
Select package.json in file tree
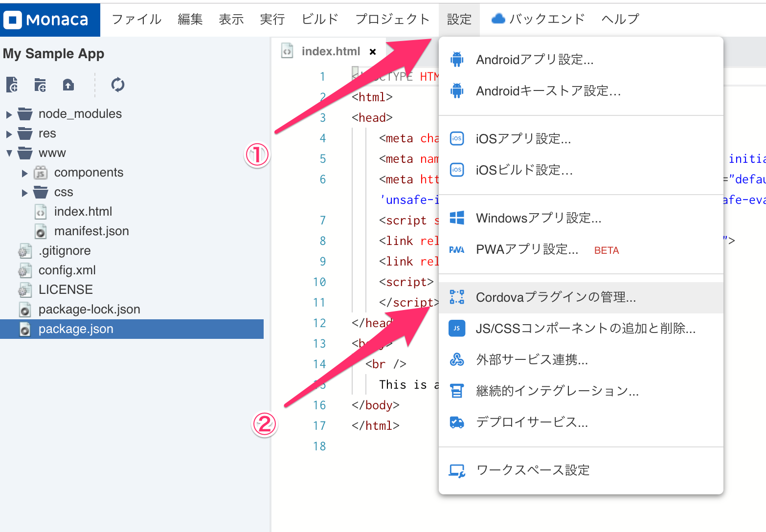click(x=132, y=329)
